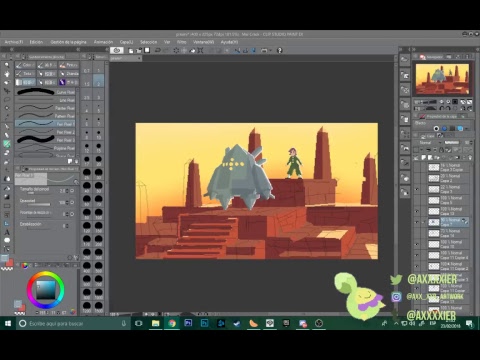Open the Archivo menu
This screenshot has width=480, height=360.
click(14, 42)
